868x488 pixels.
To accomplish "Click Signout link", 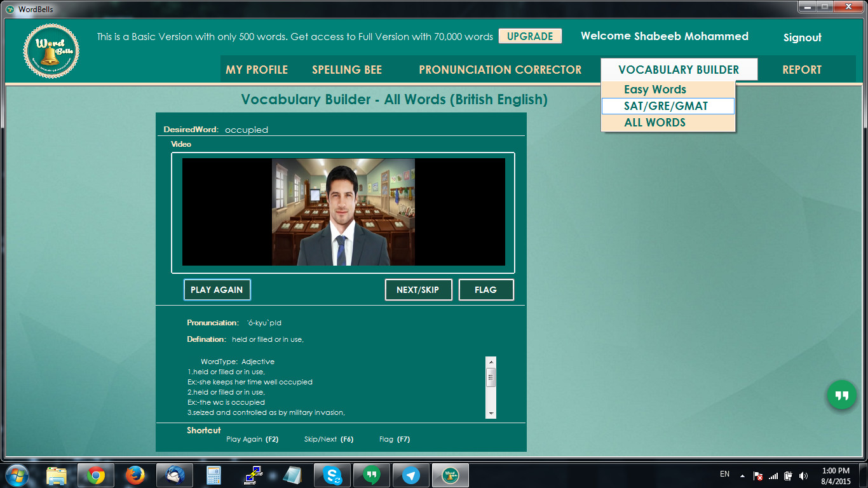I will (802, 37).
